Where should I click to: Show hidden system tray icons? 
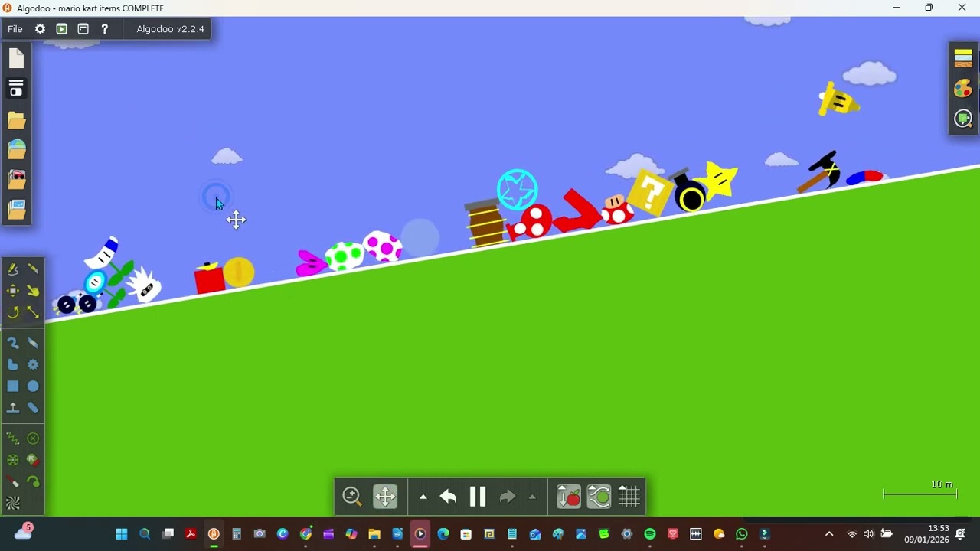point(829,534)
